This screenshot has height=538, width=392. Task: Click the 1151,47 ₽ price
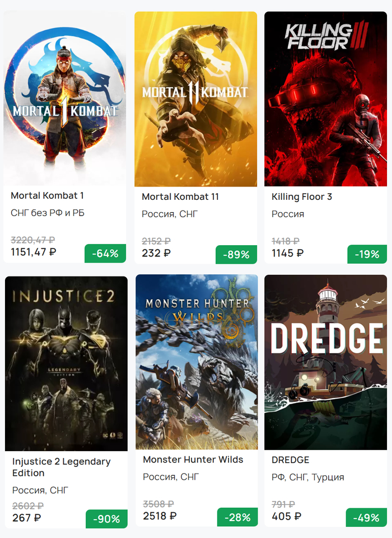point(34,252)
